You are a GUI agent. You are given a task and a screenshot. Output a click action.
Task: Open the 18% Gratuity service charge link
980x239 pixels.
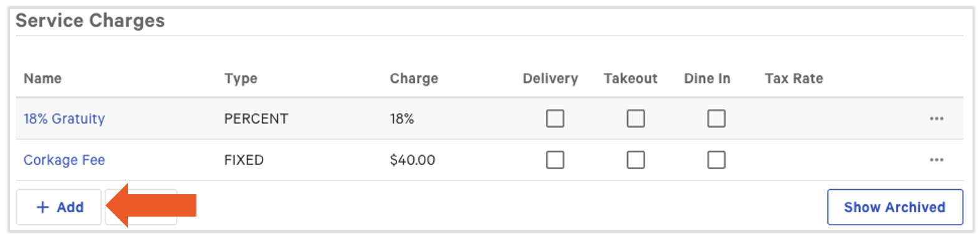(x=64, y=118)
